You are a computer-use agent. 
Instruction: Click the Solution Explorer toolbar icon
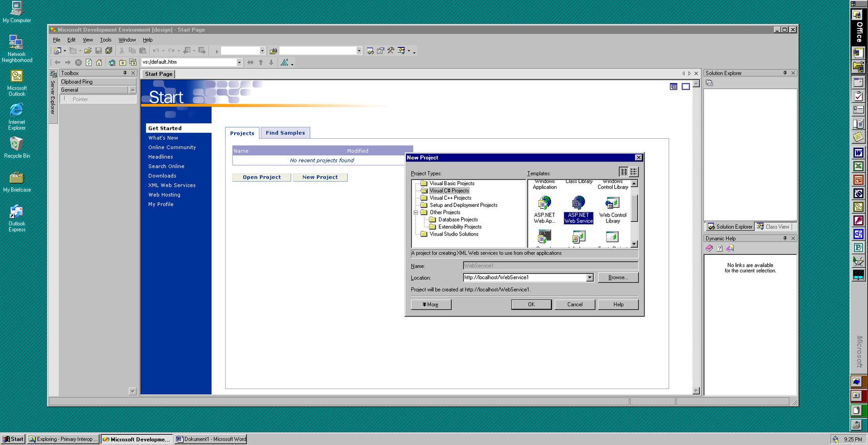click(370, 50)
